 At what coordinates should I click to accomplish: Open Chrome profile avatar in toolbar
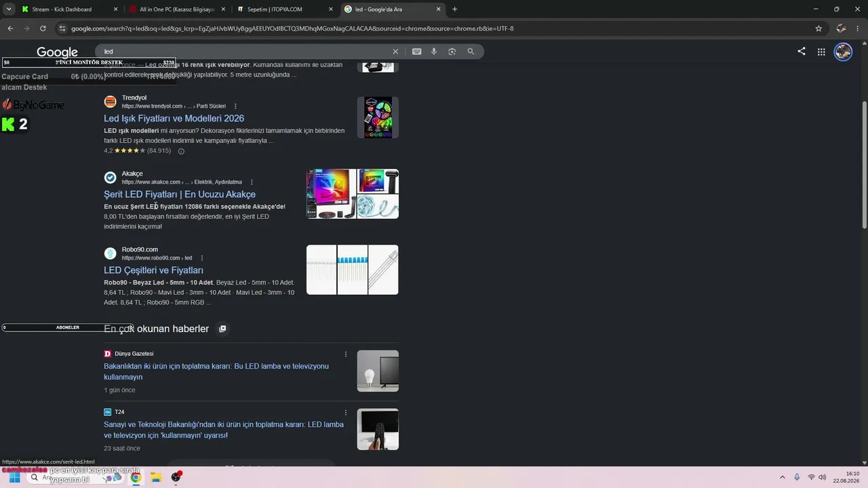842,28
